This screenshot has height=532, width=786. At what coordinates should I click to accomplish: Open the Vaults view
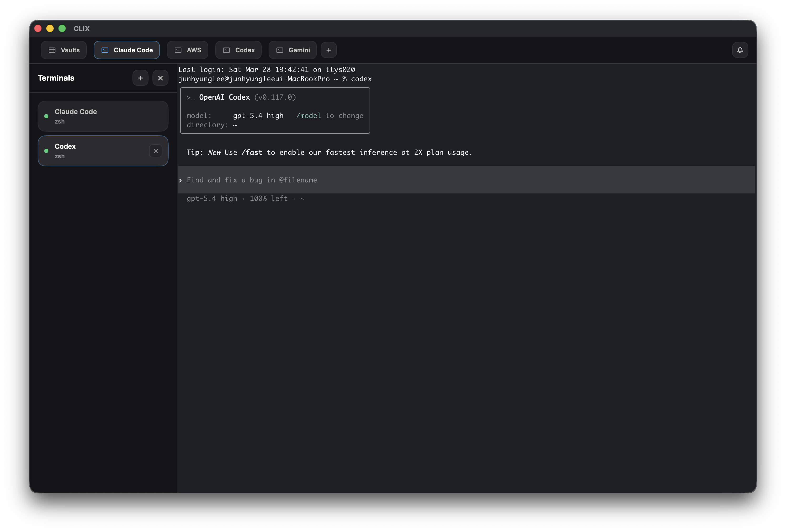pyautogui.click(x=64, y=50)
